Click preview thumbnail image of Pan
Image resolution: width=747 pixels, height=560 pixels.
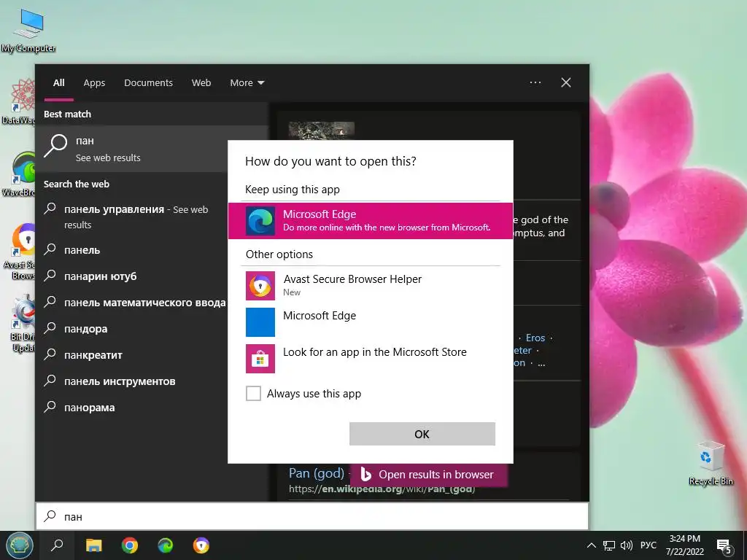[x=321, y=131]
